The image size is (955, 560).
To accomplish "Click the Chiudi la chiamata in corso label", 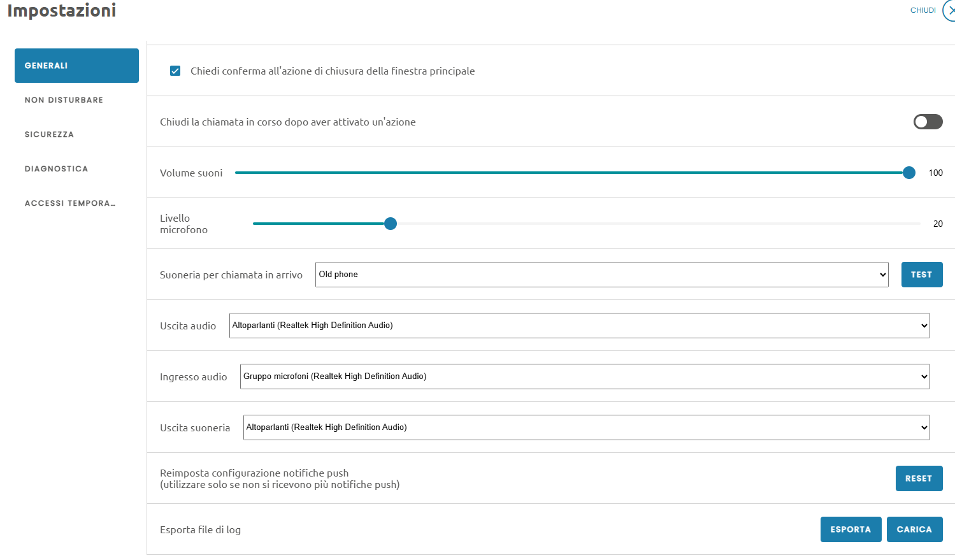I will [x=287, y=122].
